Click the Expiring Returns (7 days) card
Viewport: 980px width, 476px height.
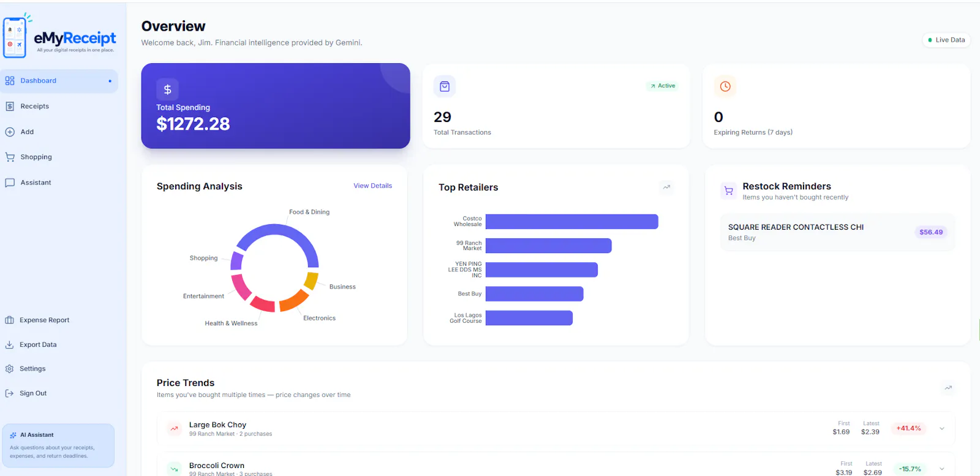tap(837, 106)
